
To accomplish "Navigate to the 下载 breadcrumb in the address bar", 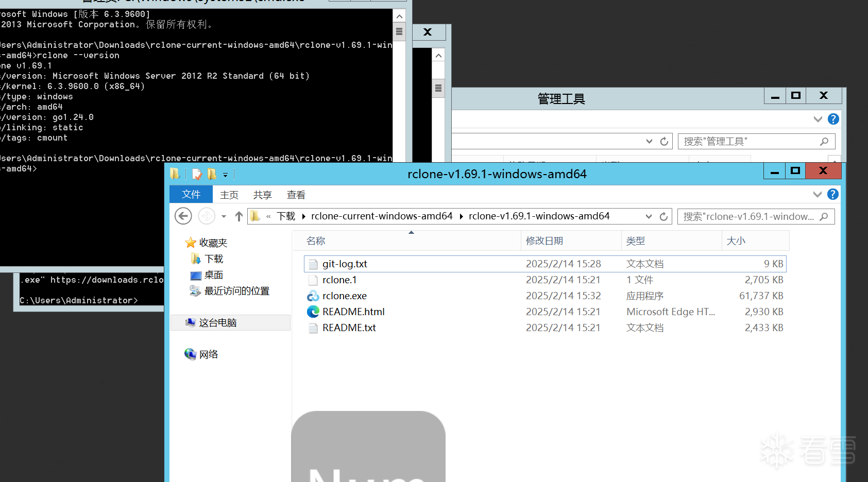I will click(286, 216).
